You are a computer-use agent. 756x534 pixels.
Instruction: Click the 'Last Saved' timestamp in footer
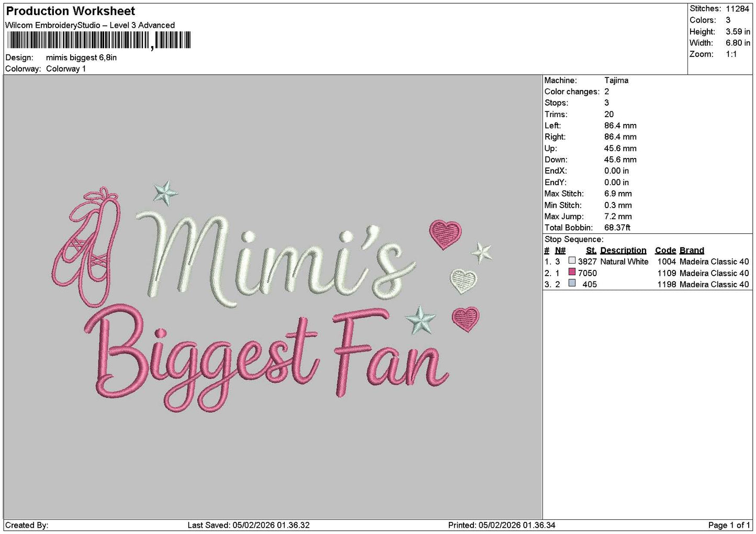pyautogui.click(x=249, y=525)
